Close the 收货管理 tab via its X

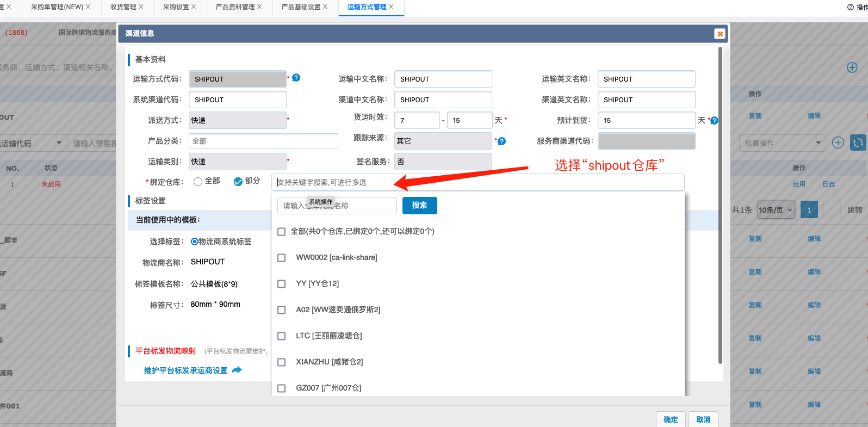(x=141, y=7)
